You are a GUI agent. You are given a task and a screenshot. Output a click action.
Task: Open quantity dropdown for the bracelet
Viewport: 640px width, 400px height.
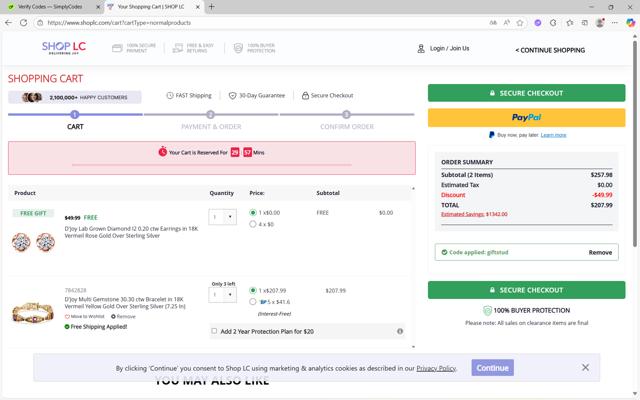coord(222,295)
